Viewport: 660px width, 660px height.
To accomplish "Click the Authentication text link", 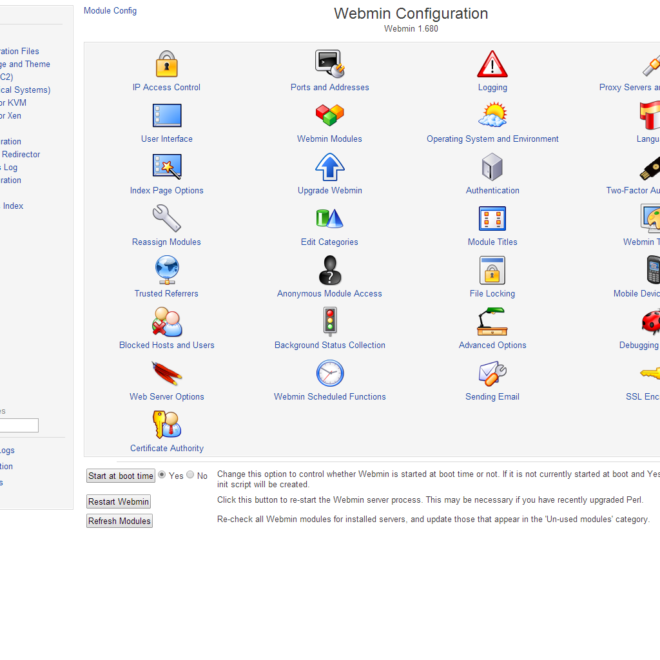I will [492, 191].
